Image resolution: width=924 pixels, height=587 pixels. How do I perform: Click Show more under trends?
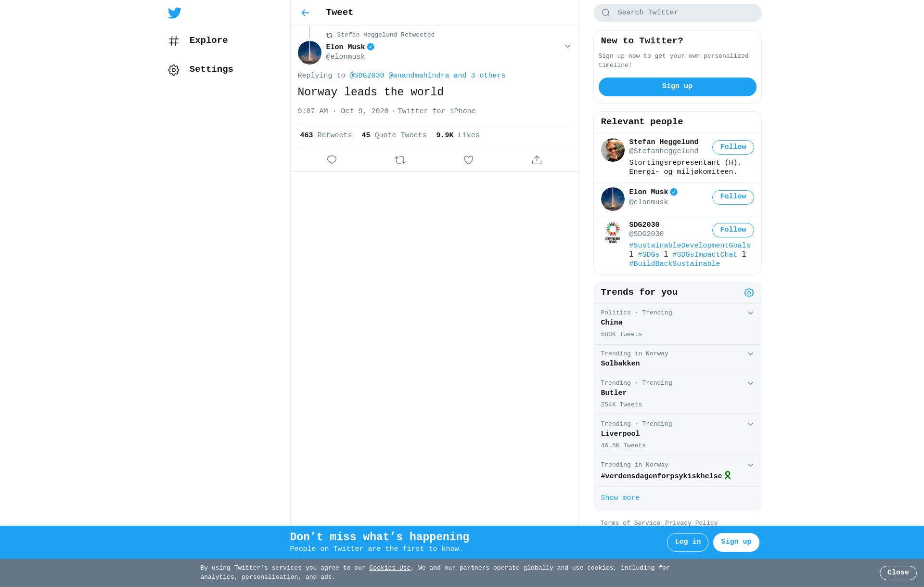[620, 498]
